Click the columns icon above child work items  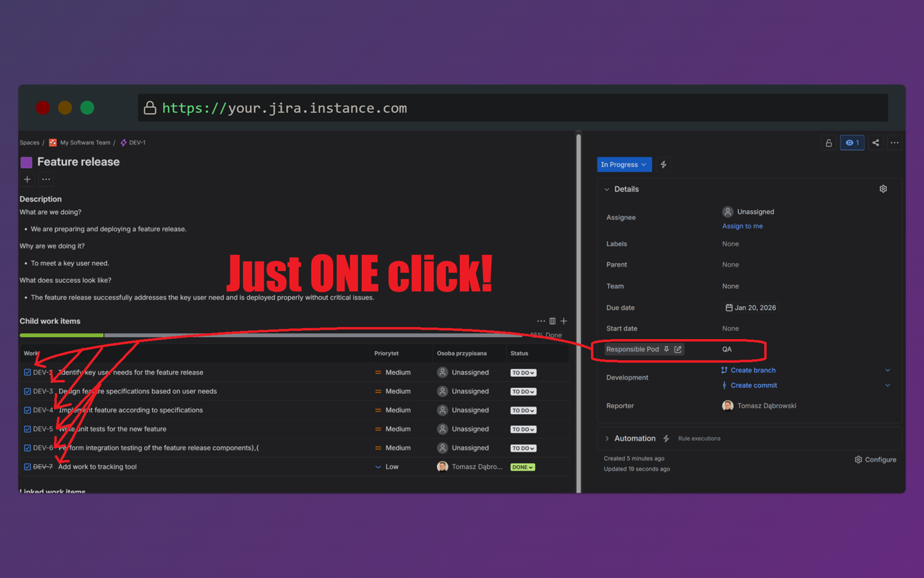coord(552,320)
